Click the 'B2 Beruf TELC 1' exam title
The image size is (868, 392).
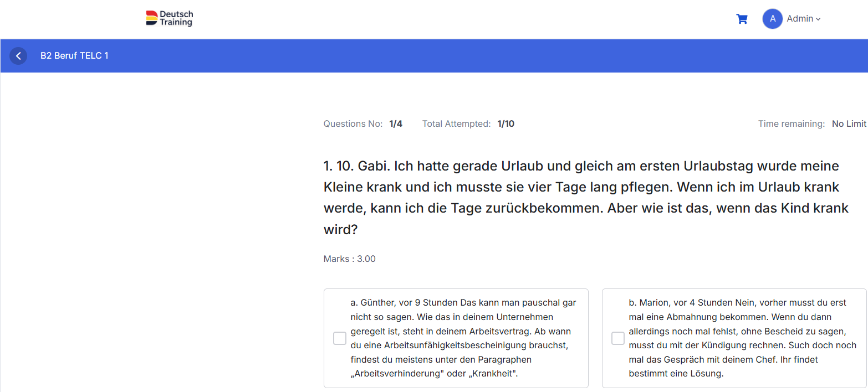pos(74,56)
